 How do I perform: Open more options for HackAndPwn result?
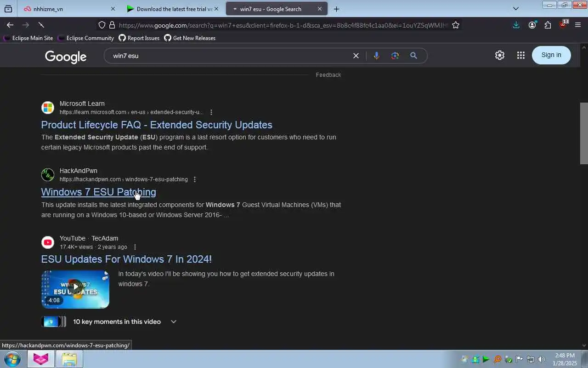pyautogui.click(x=195, y=179)
